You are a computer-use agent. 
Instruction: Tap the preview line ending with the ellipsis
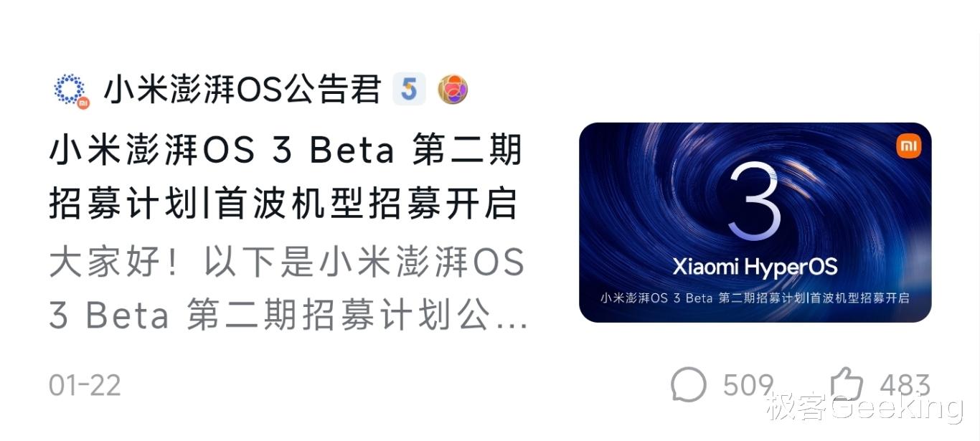pyautogui.click(x=288, y=316)
